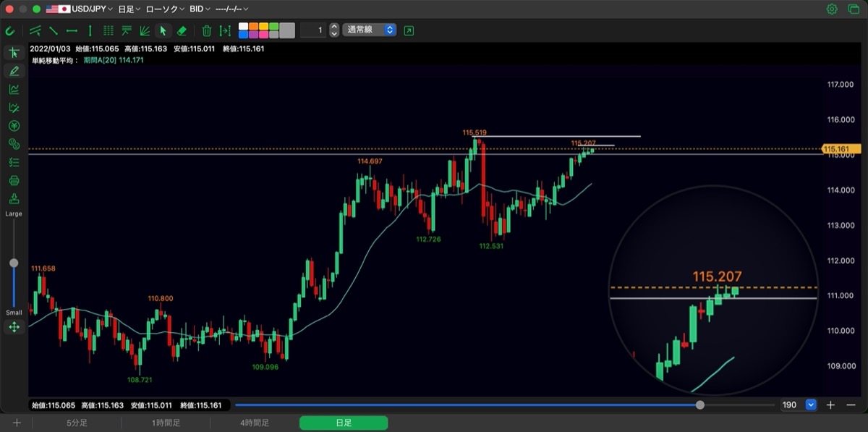Click the move arrows icon below size slider

(x=14, y=327)
